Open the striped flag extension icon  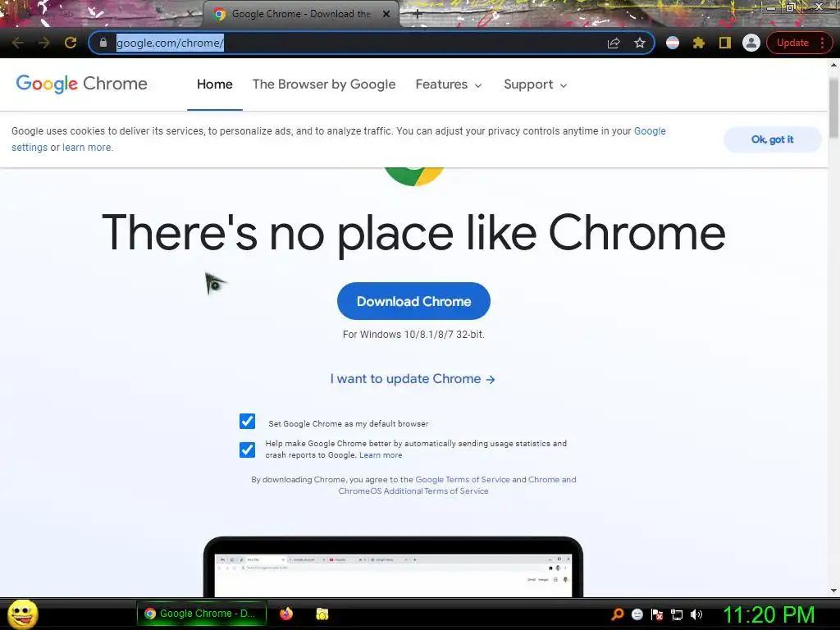(673, 43)
